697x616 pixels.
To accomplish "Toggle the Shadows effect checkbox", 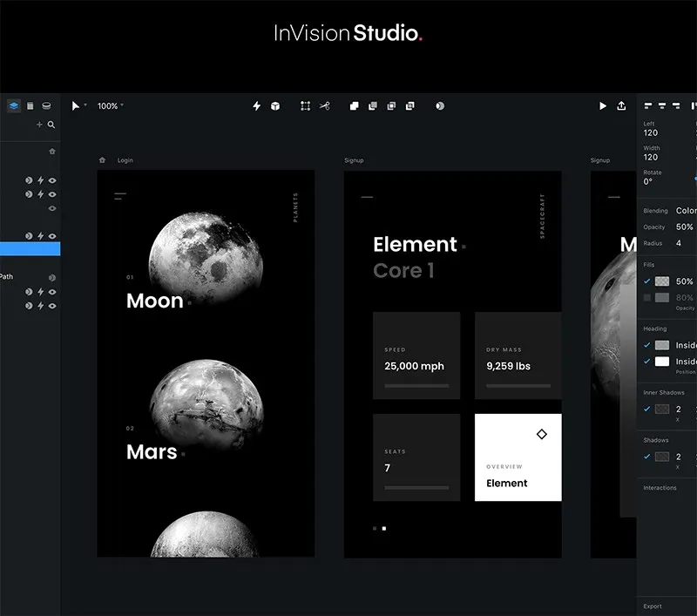I will pyautogui.click(x=646, y=456).
